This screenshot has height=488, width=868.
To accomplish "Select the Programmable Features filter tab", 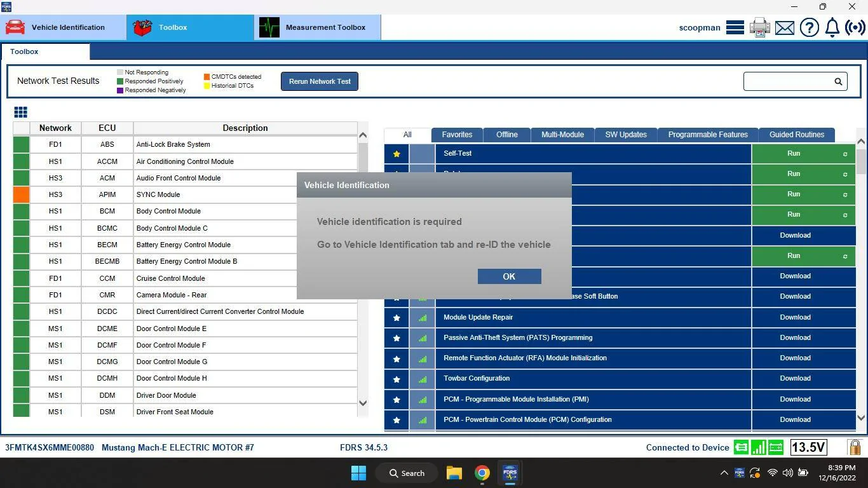I will click(708, 135).
